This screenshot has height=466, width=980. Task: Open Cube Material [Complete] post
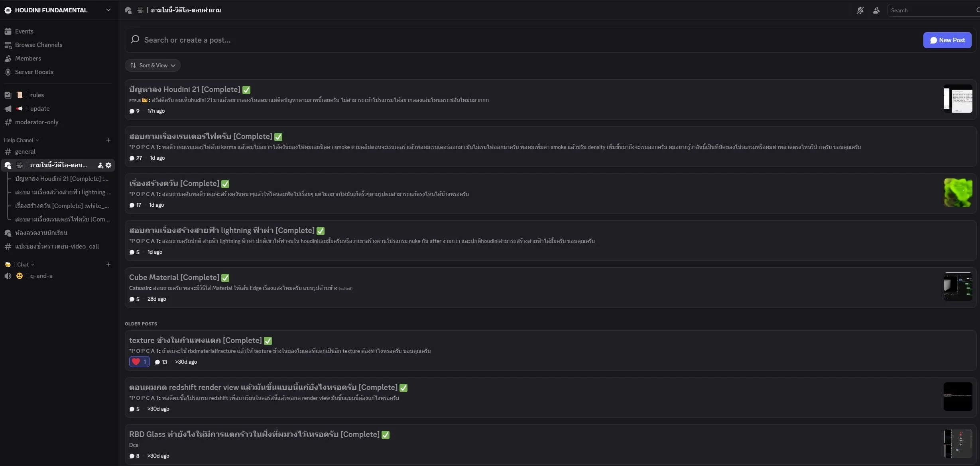point(174,277)
